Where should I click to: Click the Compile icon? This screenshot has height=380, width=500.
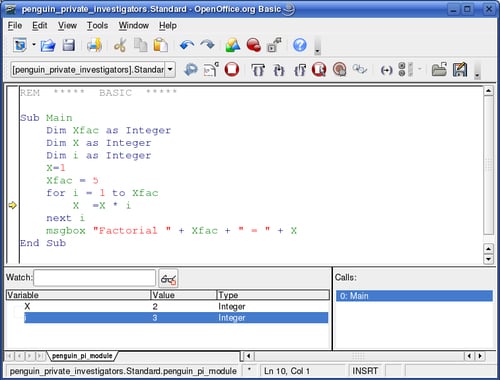[191, 70]
